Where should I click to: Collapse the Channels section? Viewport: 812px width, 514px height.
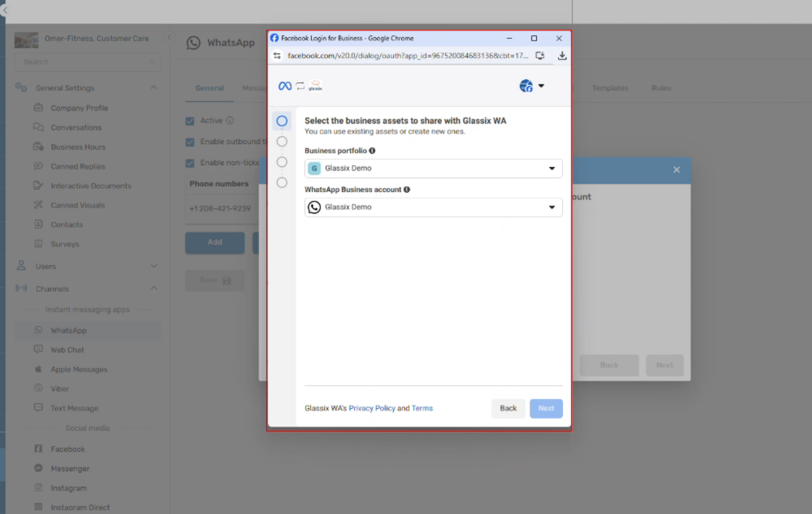click(154, 288)
